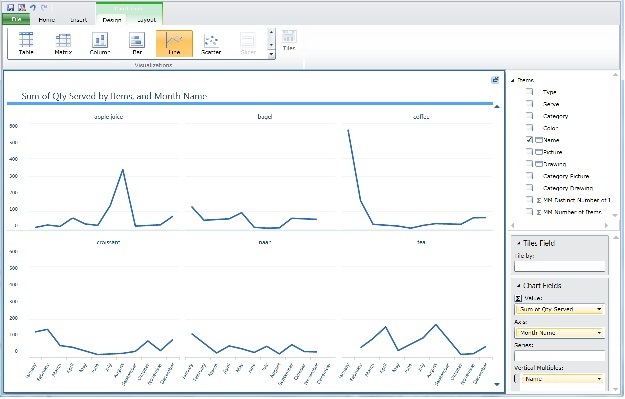The image size is (625, 399).
Task: Open the File tab
Action: [16, 19]
